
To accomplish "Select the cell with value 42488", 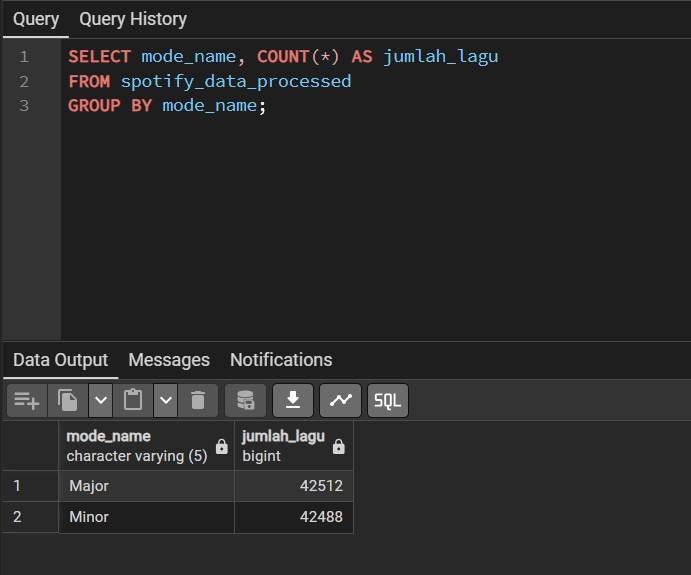I will point(294,517).
